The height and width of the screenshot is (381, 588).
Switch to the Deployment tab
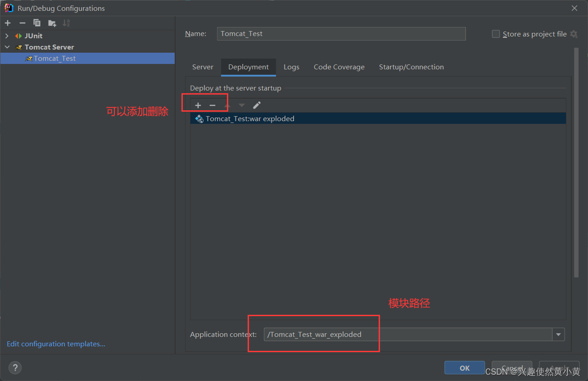[x=249, y=67]
